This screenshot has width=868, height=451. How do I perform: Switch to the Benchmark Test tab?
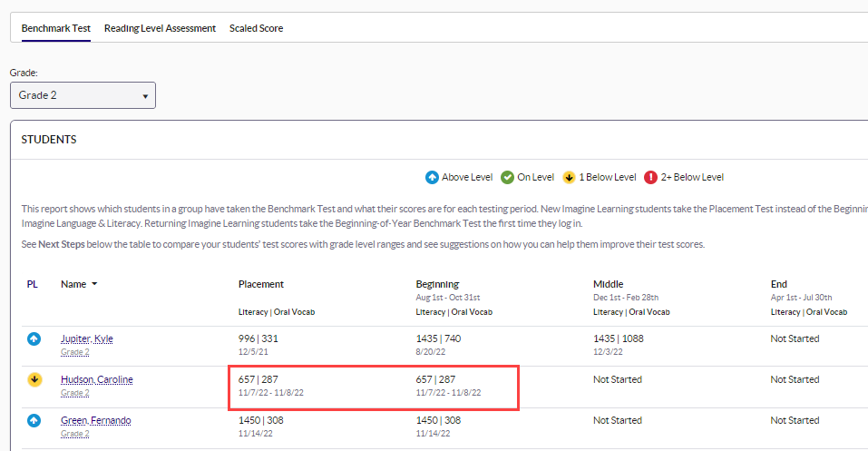(55, 28)
